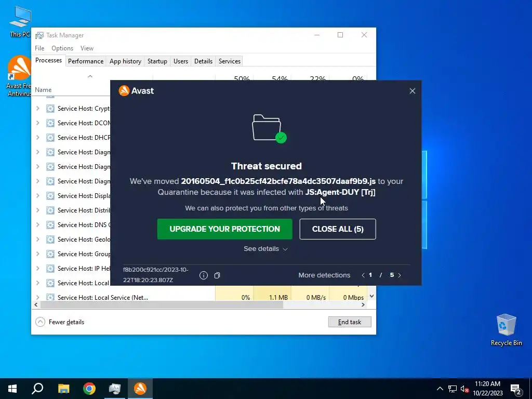Click the Service Host: IP Hel gear icon
The width and height of the screenshot is (532, 399).
[50, 269]
